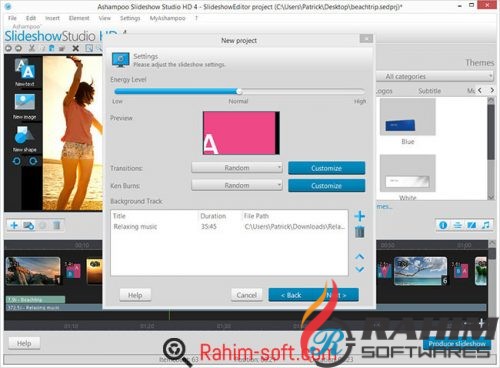Click the image-with-arrow icon above timeline
500x368 pixels.
[29, 226]
